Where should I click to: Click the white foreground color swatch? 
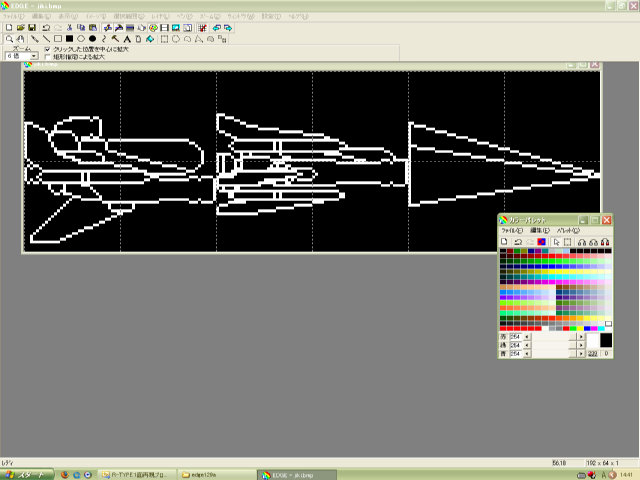click(592, 340)
